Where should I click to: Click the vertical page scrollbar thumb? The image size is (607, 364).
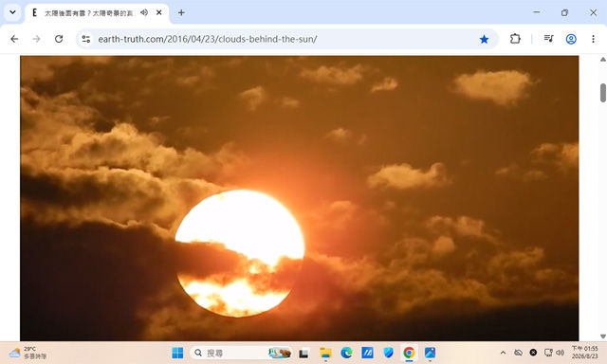603,93
